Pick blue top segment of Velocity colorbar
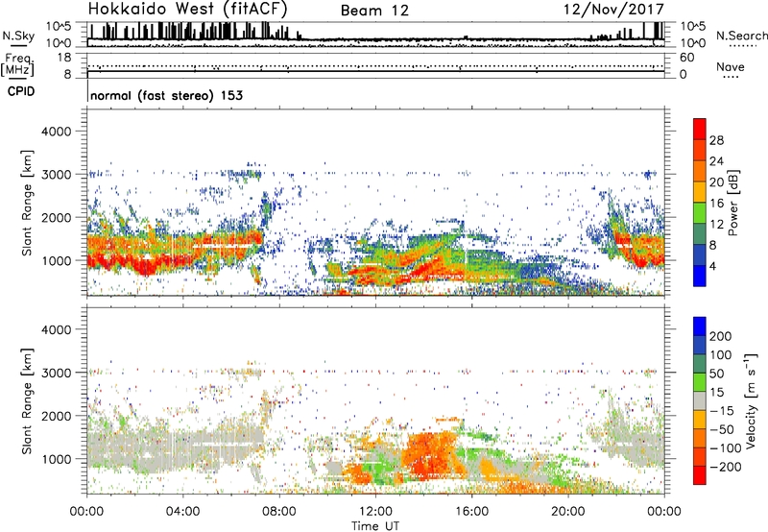The image size is (768, 532). tap(700, 326)
